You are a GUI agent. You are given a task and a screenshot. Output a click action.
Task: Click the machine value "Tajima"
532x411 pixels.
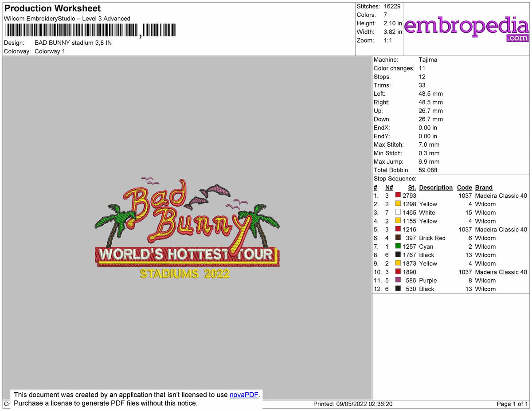[428, 60]
